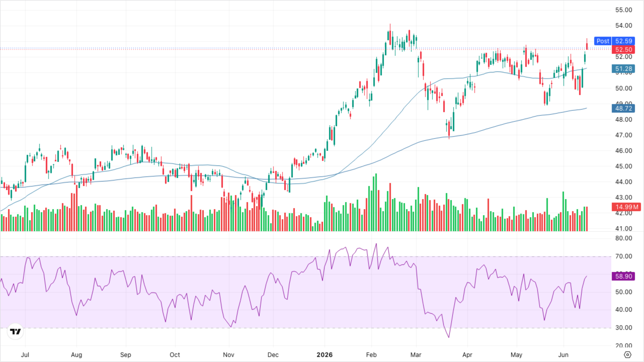Click the May label on time axis

click(x=516, y=355)
